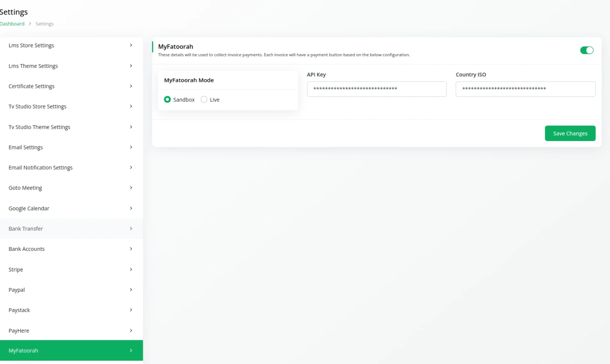Click chevron icon beside Paypal
Viewport: 610px width, 364px height.
(131, 290)
